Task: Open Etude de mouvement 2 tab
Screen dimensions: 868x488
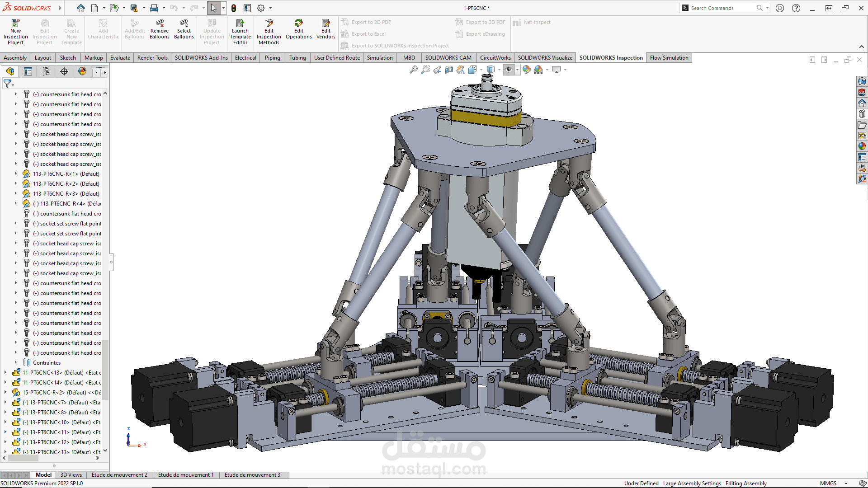Action: pyautogui.click(x=119, y=475)
